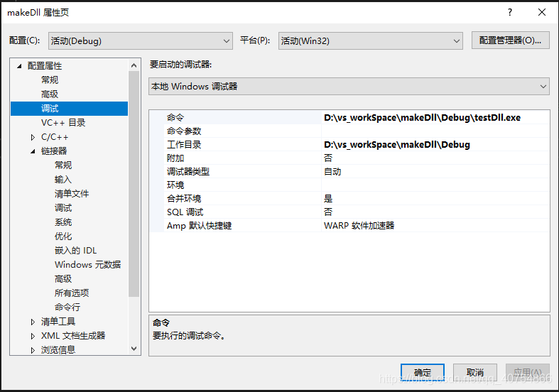
Task: Select 高级 under 配置属性
Action: 50,94
